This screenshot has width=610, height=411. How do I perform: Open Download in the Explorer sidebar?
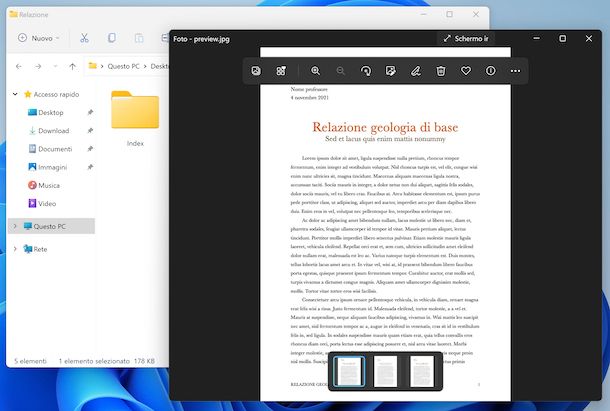(49, 131)
